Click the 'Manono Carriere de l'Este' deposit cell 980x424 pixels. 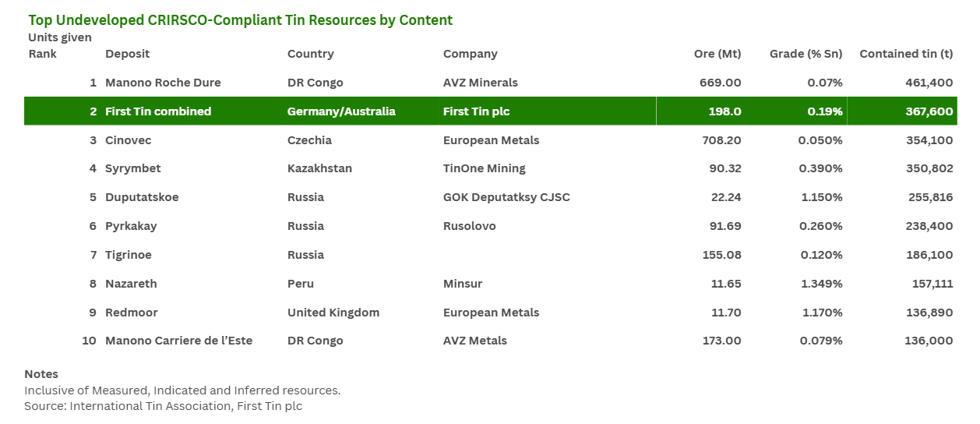tap(179, 341)
